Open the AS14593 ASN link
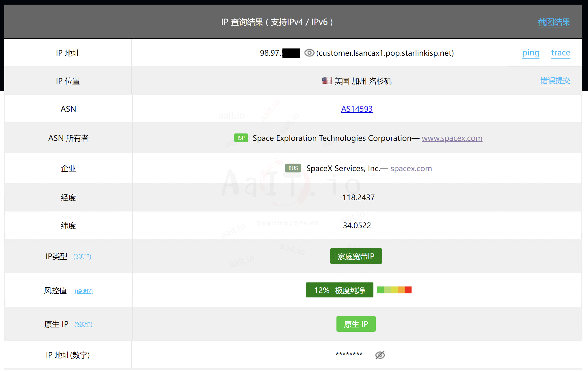The image size is (588, 371). (x=357, y=109)
